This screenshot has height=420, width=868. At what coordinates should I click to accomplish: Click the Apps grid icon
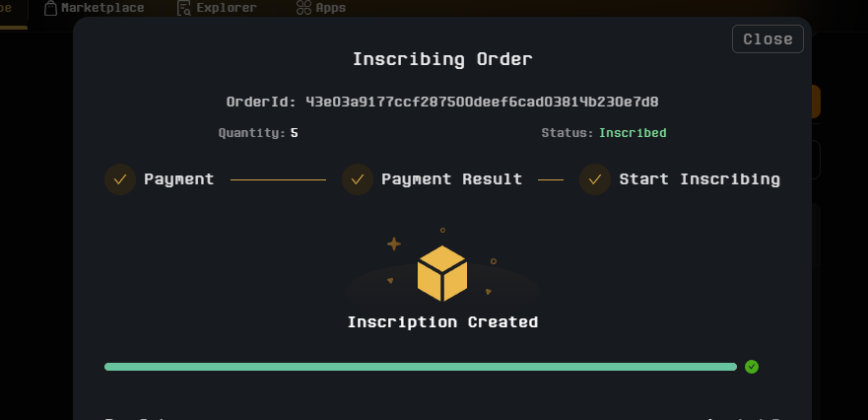pyautogui.click(x=303, y=8)
